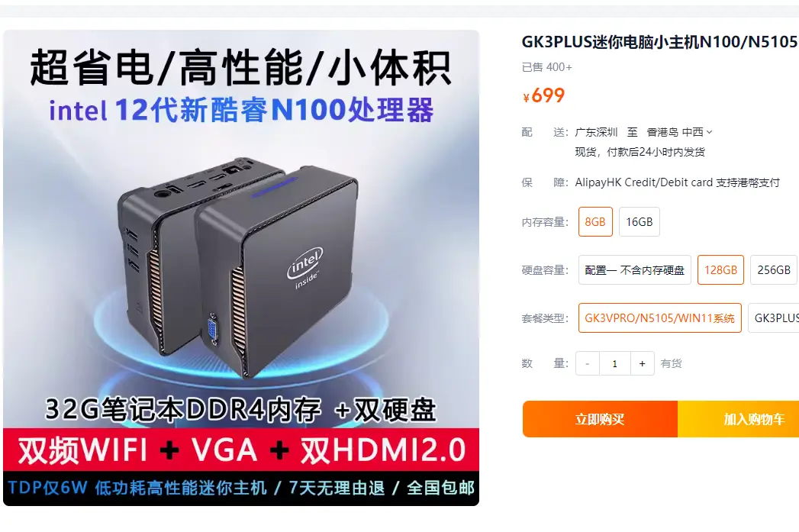799x532 pixels.
Task: Click the intel inside logo on image
Action: (306, 267)
